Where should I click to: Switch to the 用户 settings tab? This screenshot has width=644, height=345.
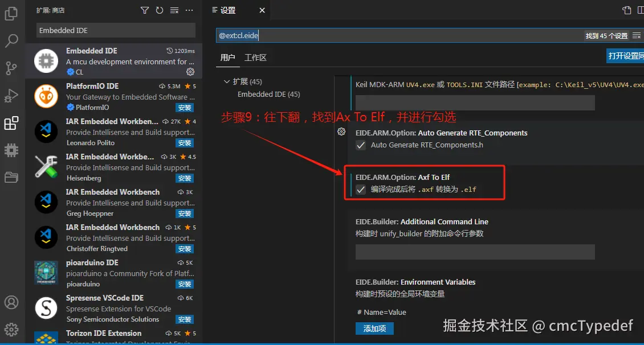(x=227, y=57)
